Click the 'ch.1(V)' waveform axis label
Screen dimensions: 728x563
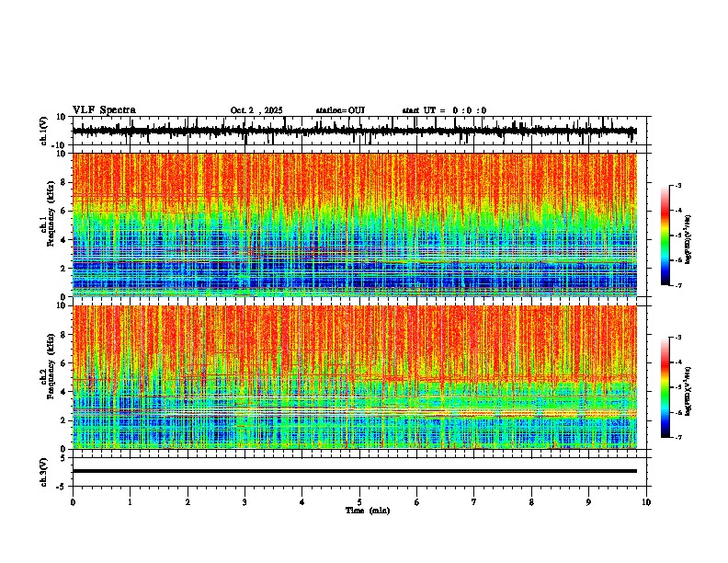(x=44, y=131)
